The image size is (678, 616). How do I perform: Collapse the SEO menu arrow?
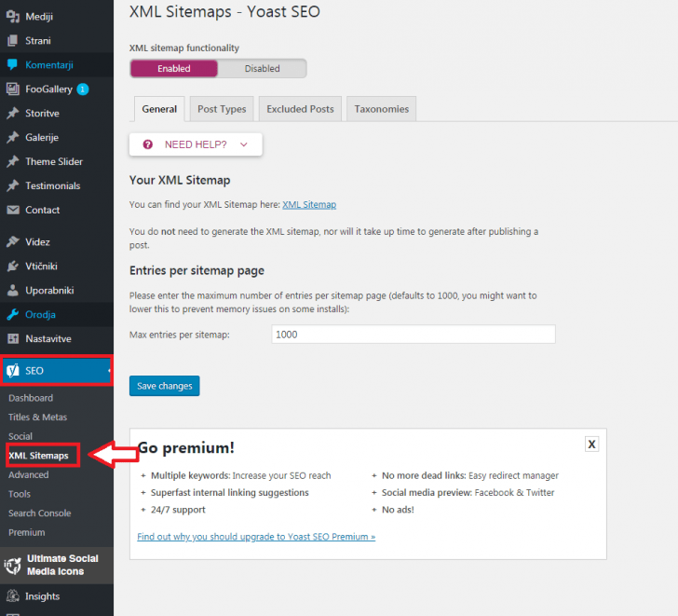(109, 371)
